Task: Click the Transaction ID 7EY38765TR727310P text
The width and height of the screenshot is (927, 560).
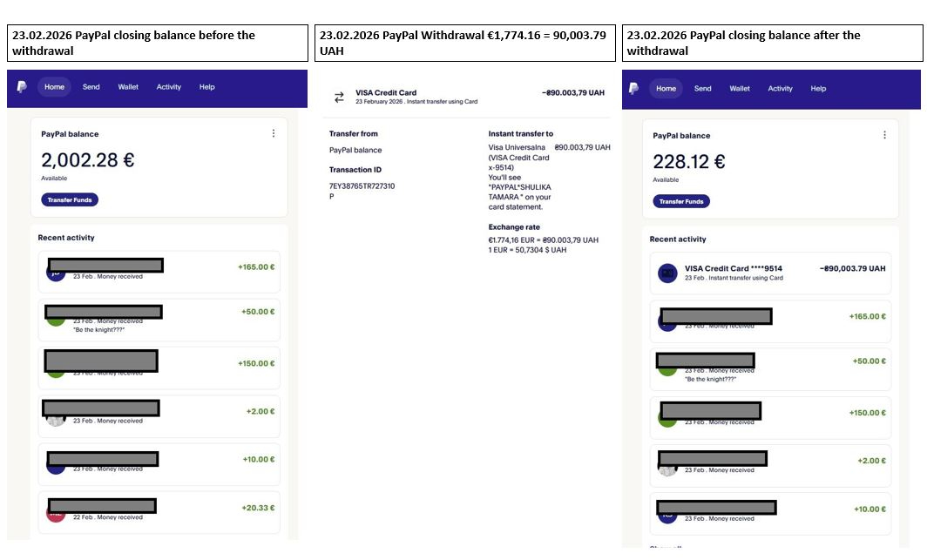Action: pyautogui.click(x=362, y=186)
